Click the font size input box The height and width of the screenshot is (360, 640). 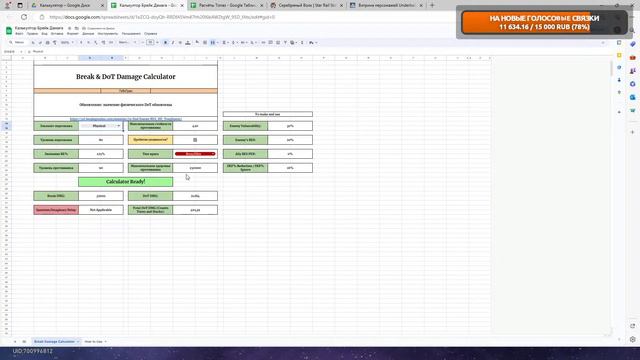point(150,42)
